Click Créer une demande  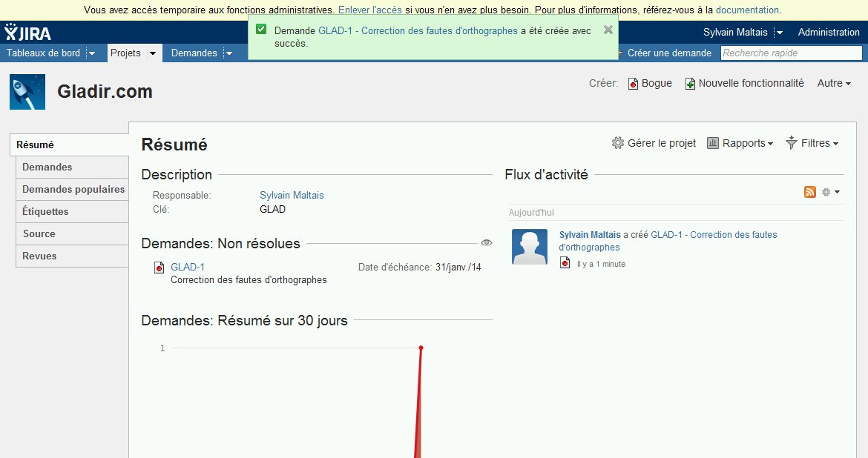point(668,53)
